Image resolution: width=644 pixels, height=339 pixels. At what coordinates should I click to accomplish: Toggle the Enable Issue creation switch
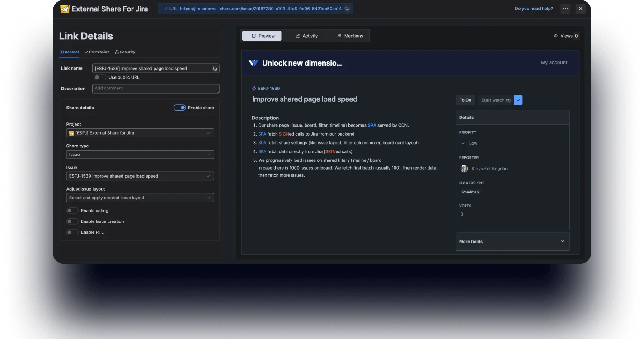72,221
